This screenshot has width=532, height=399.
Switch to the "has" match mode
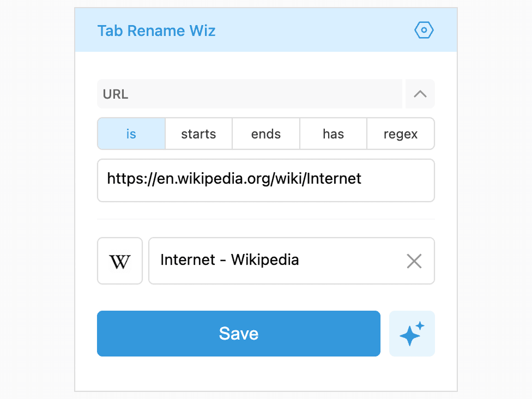click(333, 134)
